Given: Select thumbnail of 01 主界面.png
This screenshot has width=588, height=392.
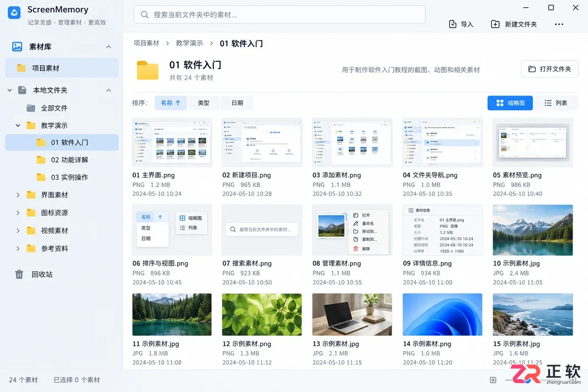Looking at the screenshot, I should coord(172,142).
